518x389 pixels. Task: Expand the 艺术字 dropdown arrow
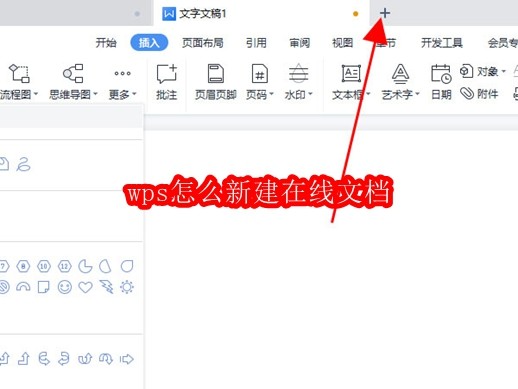417,94
